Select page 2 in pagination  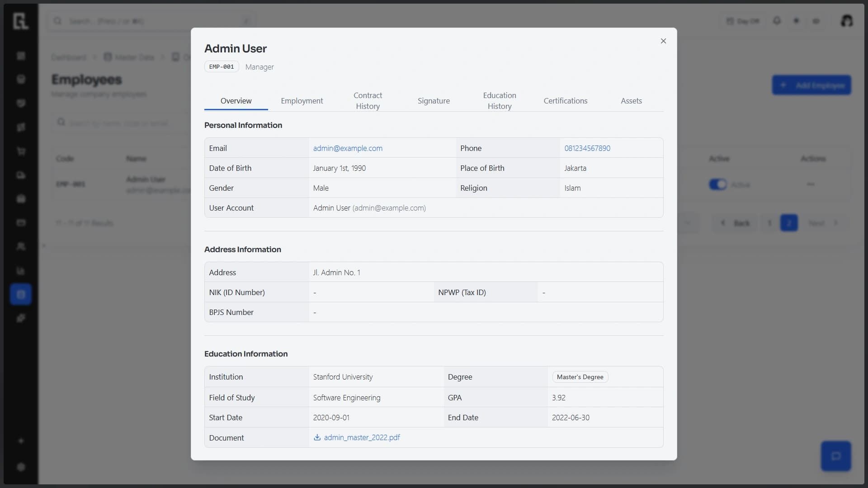789,223
